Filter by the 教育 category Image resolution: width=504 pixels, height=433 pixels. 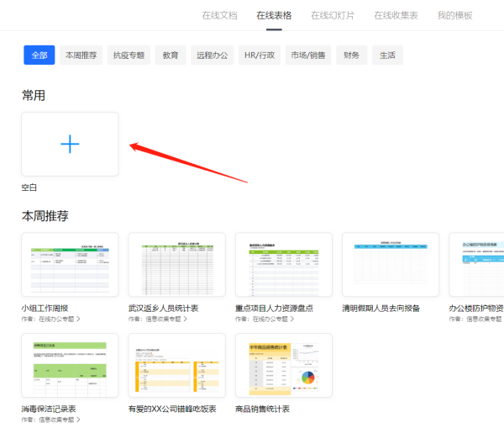[x=171, y=55]
